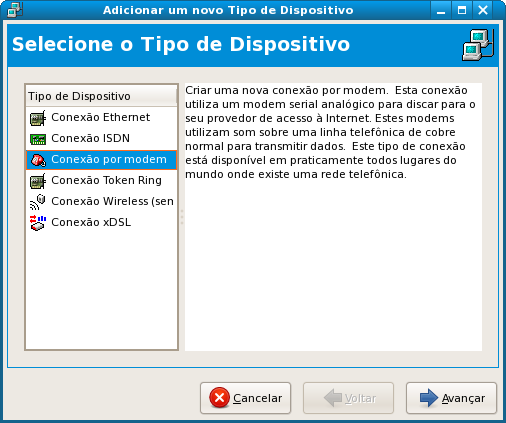Image resolution: width=506 pixels, height=423 pixels.
Task: Cancel the new device dialog
Action: 246,398
